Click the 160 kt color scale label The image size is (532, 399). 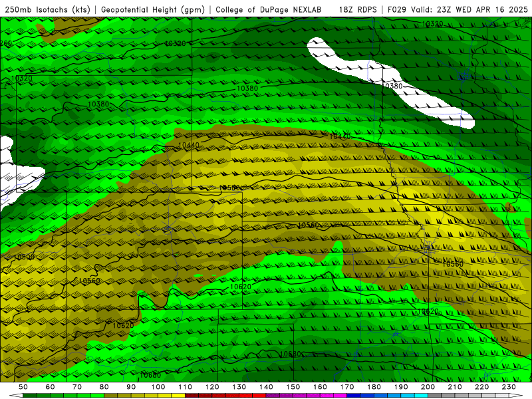click(x=320, y=387)
